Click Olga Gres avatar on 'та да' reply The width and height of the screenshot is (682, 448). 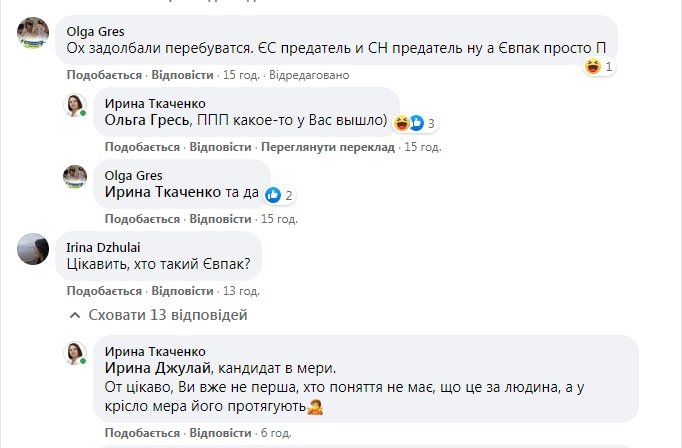pos(76,177)
